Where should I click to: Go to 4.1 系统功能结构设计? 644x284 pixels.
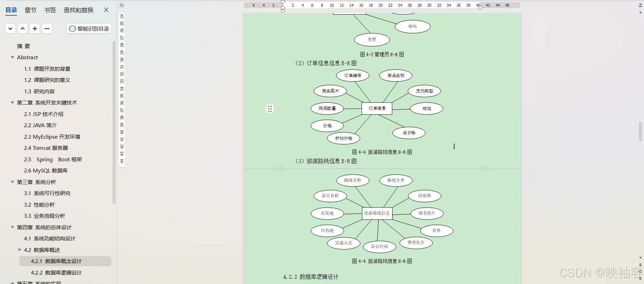[x=49, y=238]
